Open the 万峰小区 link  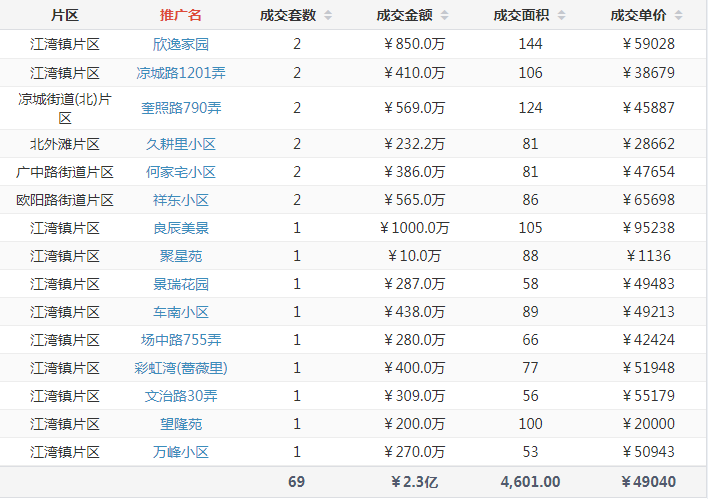181,452
